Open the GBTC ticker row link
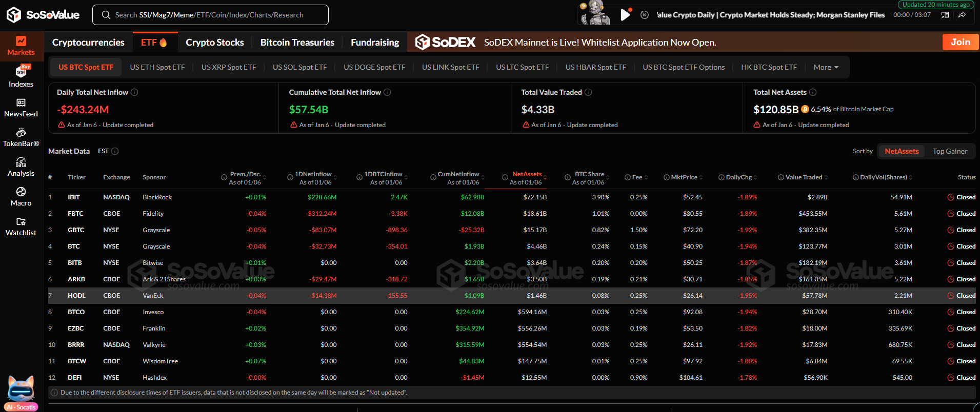This screenshot has height=412, width=980. [76, 230]
